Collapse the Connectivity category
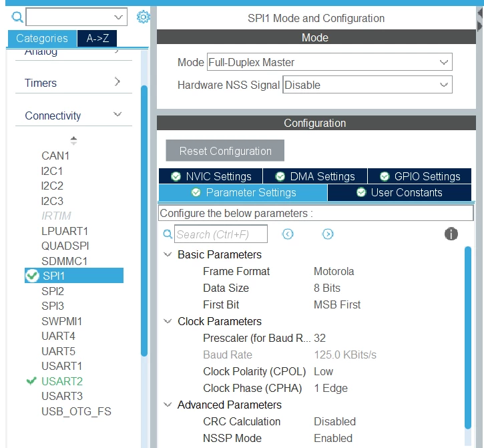The image size is (484, 448). point(74,116)
